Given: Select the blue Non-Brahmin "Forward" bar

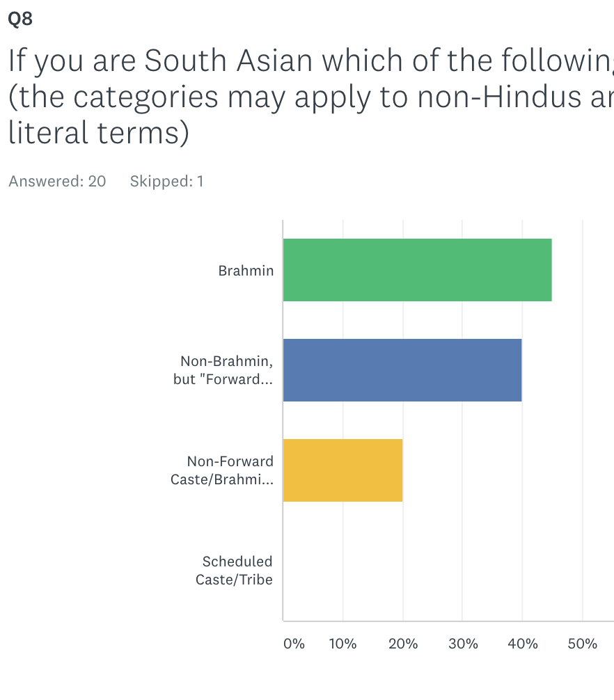Looking at the screenshot, I should (402, 370).
